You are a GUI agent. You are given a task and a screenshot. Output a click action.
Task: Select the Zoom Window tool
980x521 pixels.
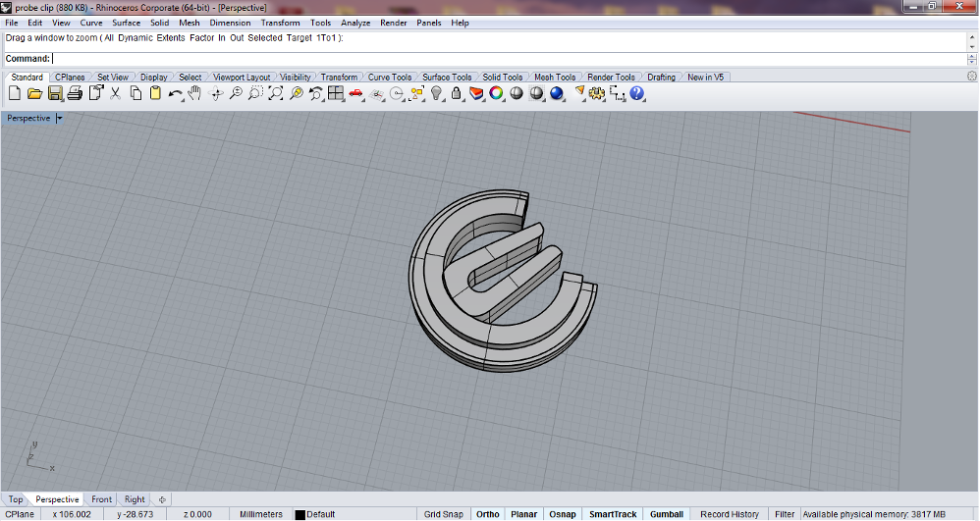click(255, 94)
